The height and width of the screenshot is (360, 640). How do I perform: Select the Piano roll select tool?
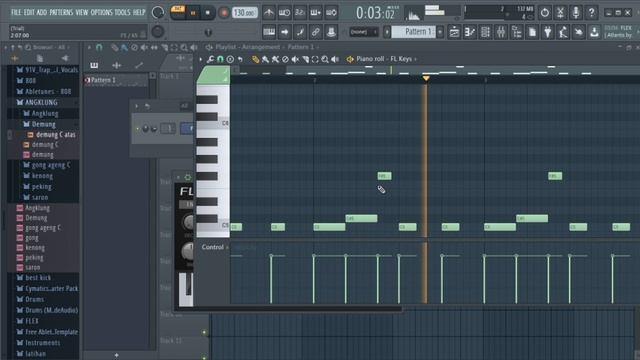[x=315, y=59]
